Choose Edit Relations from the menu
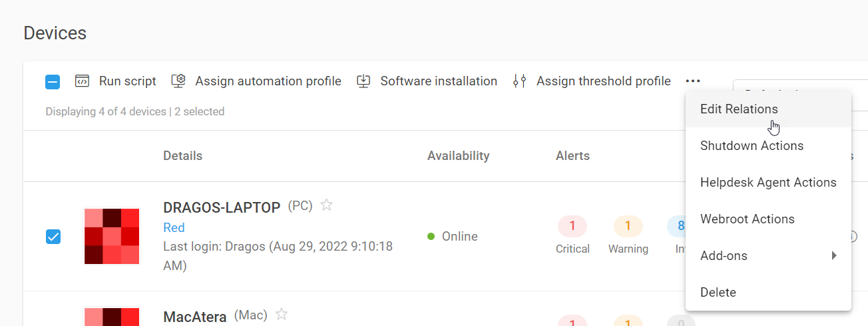 point(768,109)
